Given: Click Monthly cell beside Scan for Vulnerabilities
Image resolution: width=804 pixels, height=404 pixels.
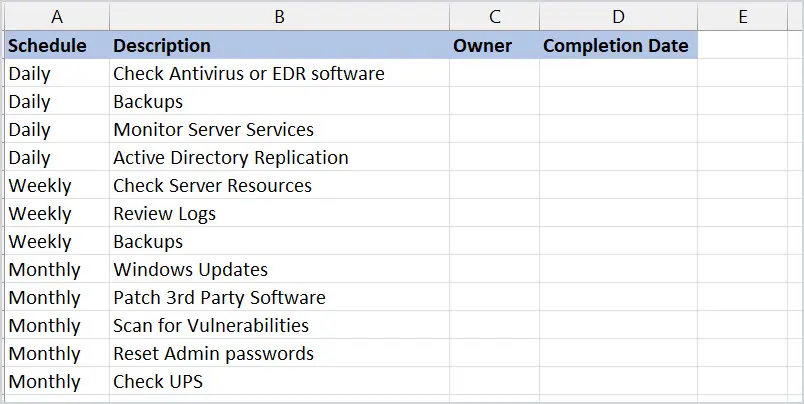Looking at the screenshot, I should (x=57, y=325).
